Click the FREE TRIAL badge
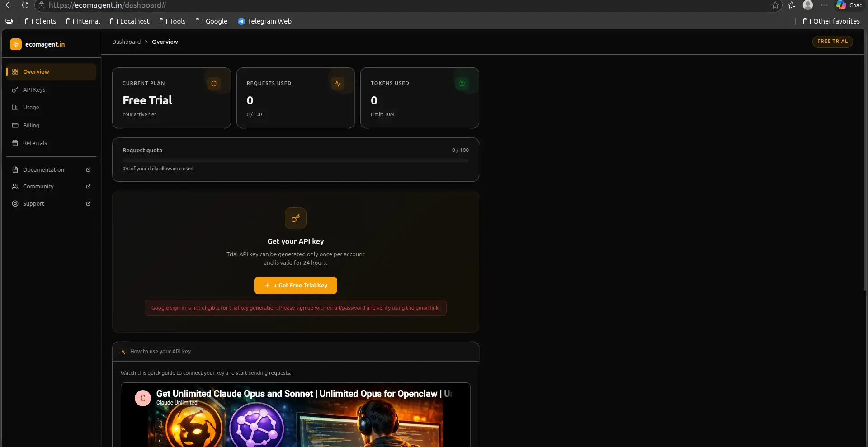The image size is (868, 447). coord(832,41)
